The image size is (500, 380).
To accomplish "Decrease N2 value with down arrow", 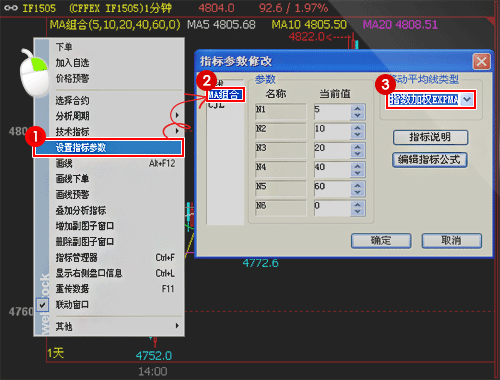I will 357,135.
